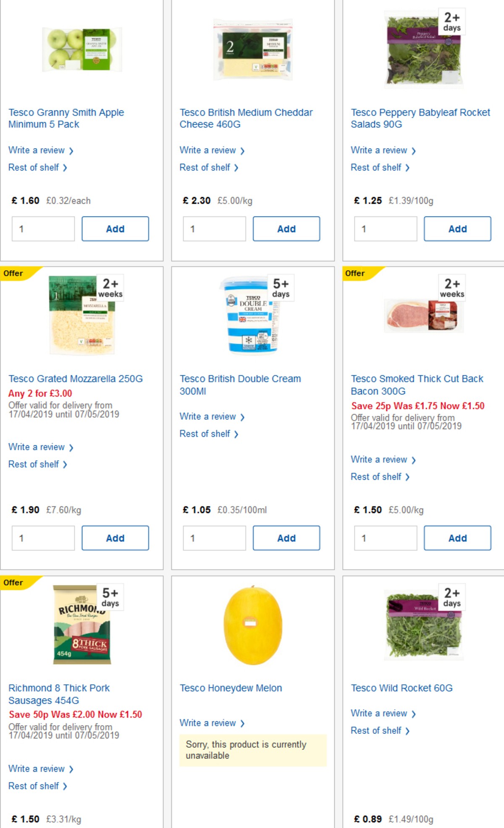Write a review for Richmond Pork Sausages
504x828 pixels.
pyautogui.click(x=37, y=768)
